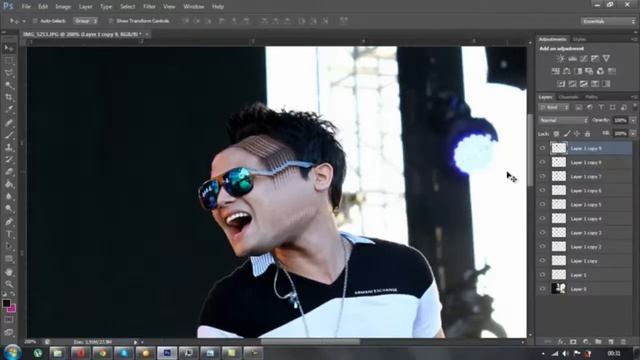Switch to the Channels tab
The width and height of the screenshot is (640, 360).
tap(569, 97)
